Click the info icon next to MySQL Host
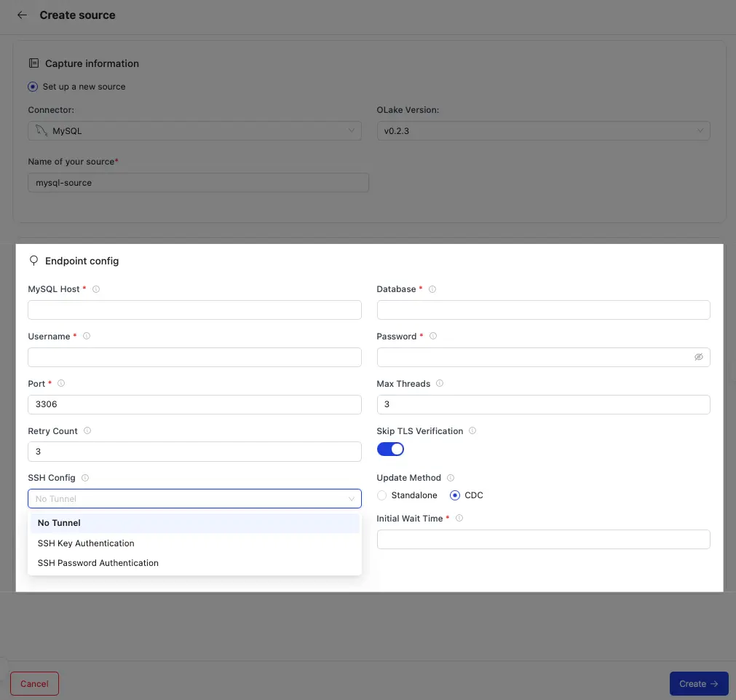 96,289
